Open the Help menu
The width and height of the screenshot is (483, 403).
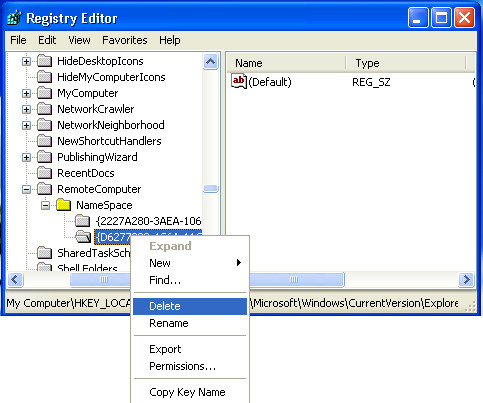(x=170, y=40)
